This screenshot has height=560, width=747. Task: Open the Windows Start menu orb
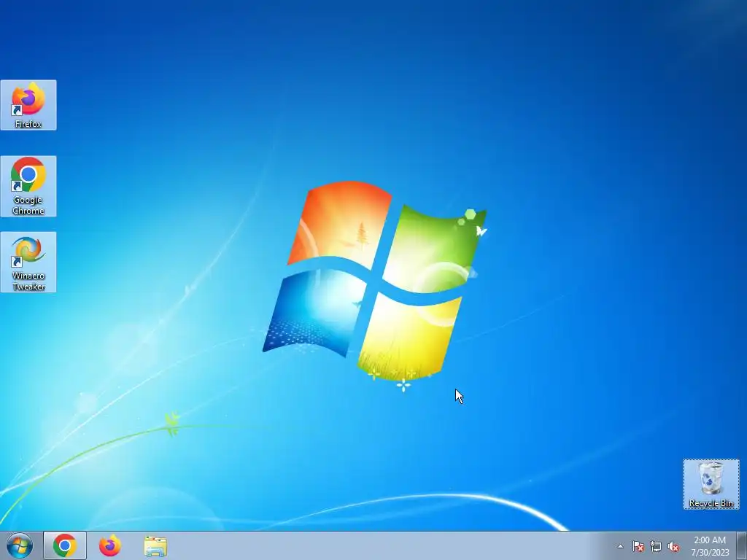[x=20, y=545]
